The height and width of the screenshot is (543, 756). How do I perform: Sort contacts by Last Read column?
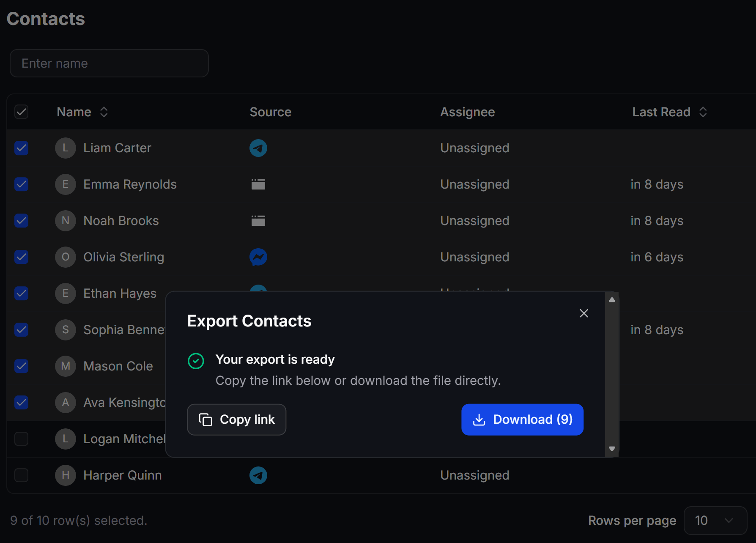[670, 112]
